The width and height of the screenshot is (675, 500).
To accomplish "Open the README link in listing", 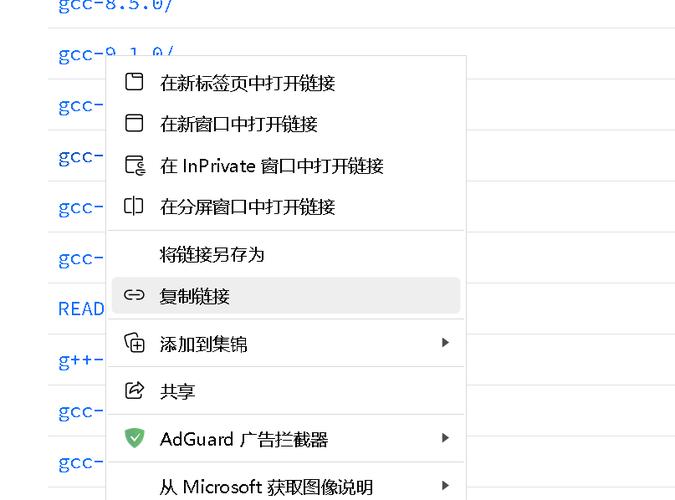I will (81, 309).
